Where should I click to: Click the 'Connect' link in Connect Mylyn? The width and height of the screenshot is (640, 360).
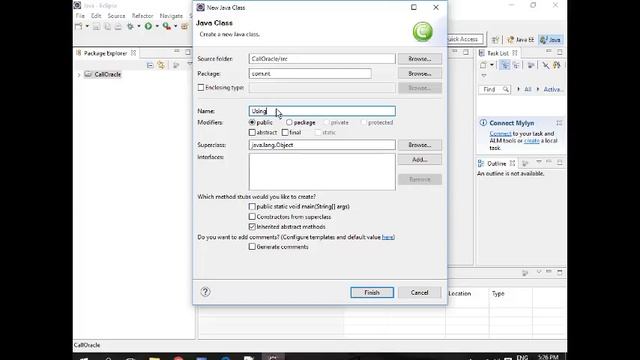[x=500, y=133]
